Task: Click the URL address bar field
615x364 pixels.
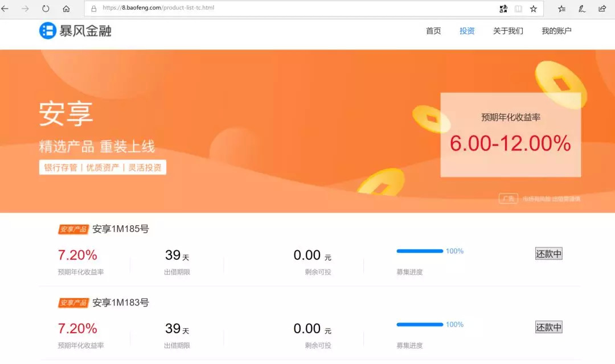Action: coord(285,9)
